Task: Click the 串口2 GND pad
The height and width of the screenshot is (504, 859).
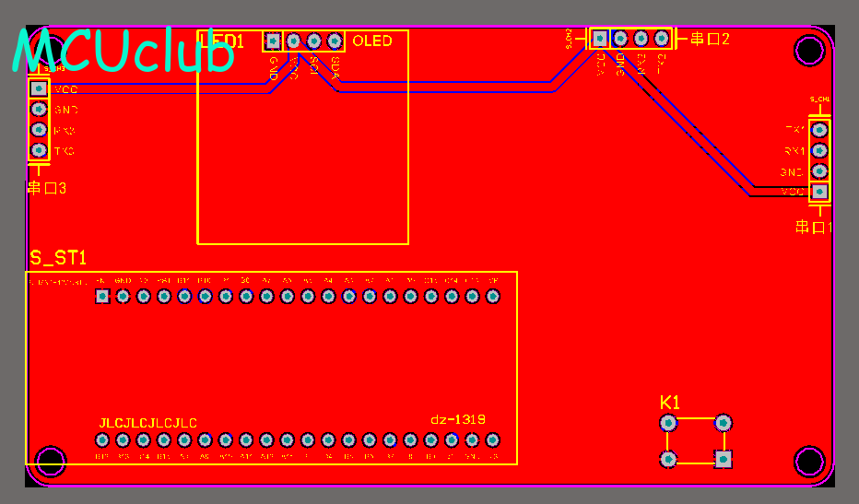Action: click(x=620, y=39)
